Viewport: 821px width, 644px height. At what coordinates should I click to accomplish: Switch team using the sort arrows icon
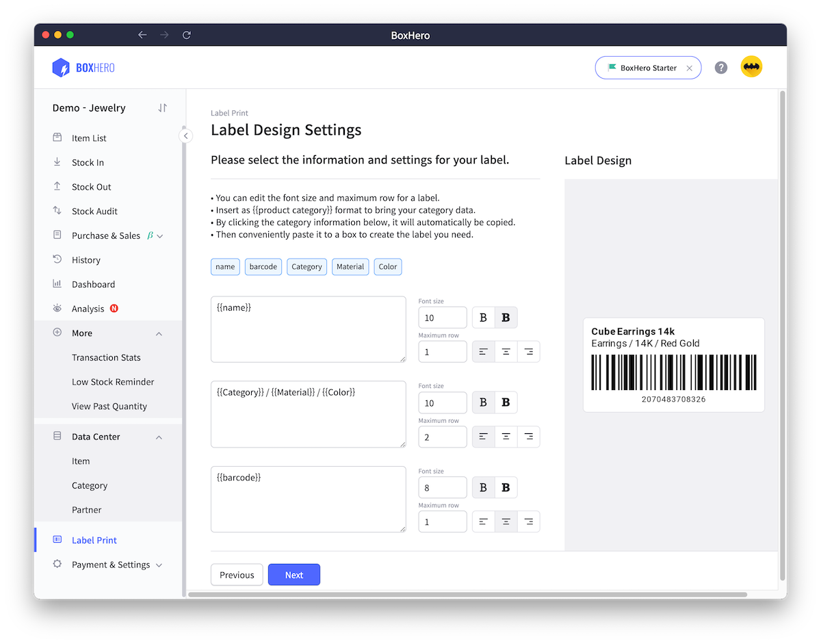click(x=162, y=107)
